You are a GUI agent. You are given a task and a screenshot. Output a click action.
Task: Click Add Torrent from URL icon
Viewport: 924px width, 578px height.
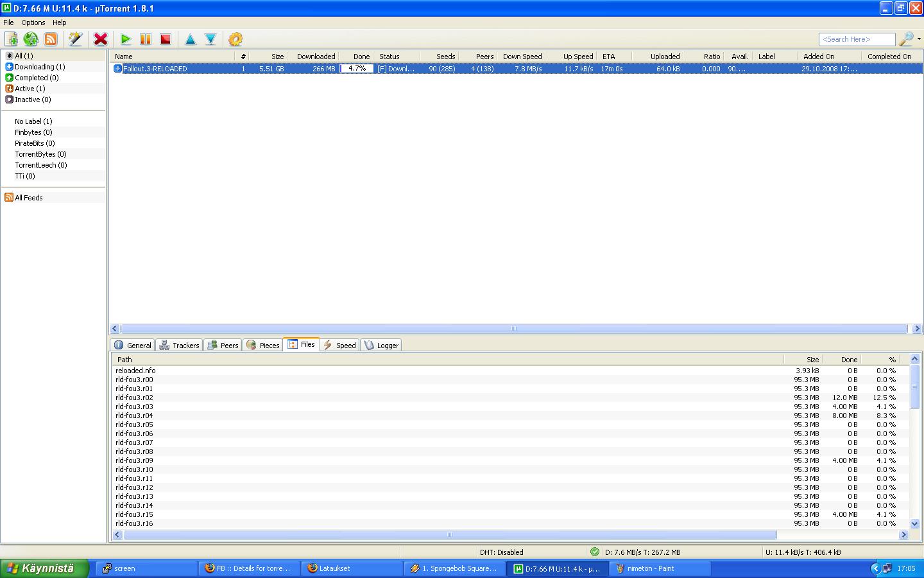[x=31, y=39]
